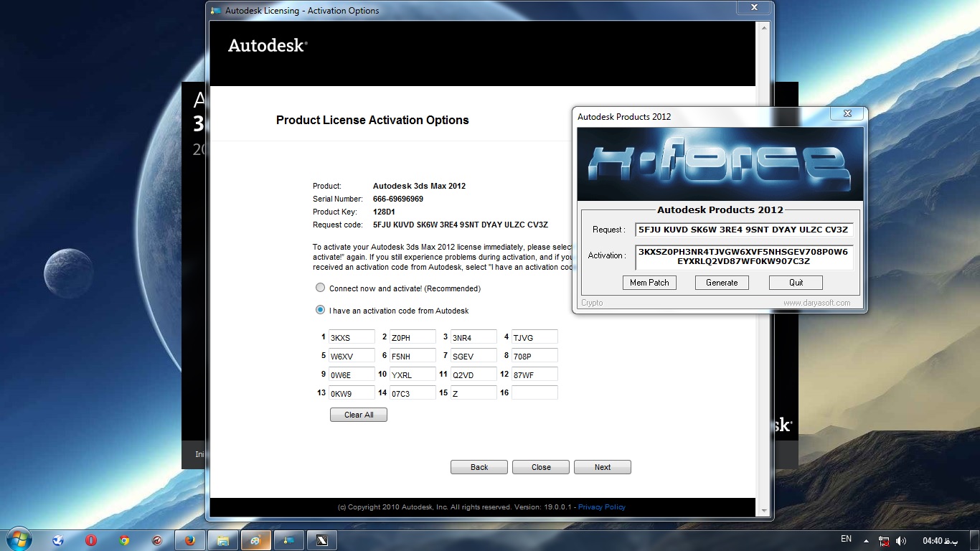Launch Google Chrome from the taskbar

(x=124, y=540)
